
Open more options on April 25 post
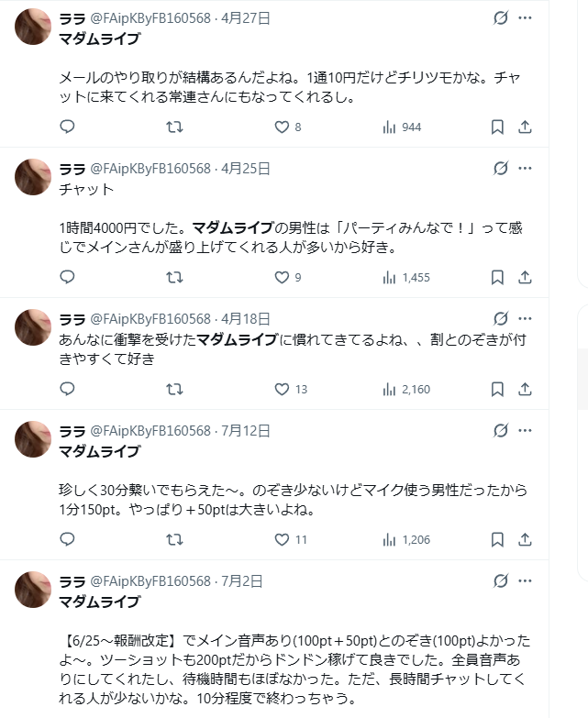pos(525,168)
